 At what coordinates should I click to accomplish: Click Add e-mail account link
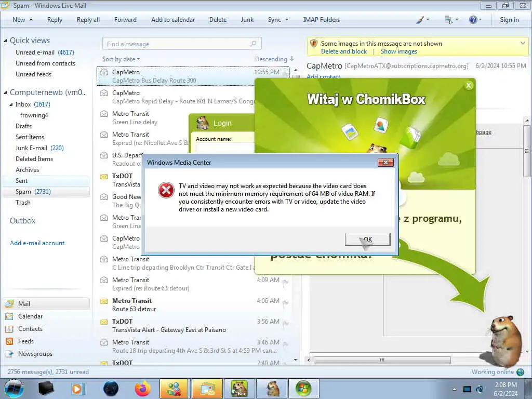pos(37,243)
